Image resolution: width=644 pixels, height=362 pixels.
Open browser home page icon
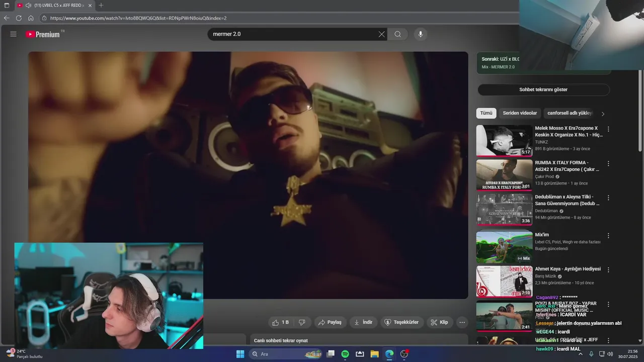[31, 18]
